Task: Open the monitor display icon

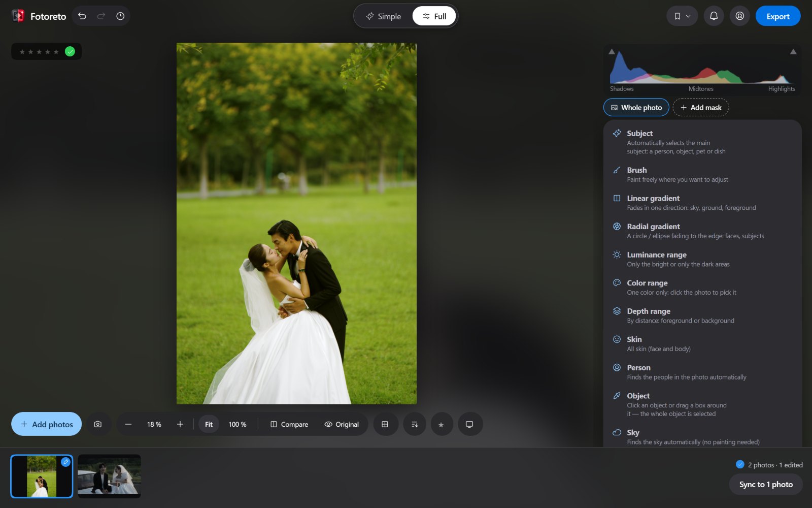Action: point(469,424)
